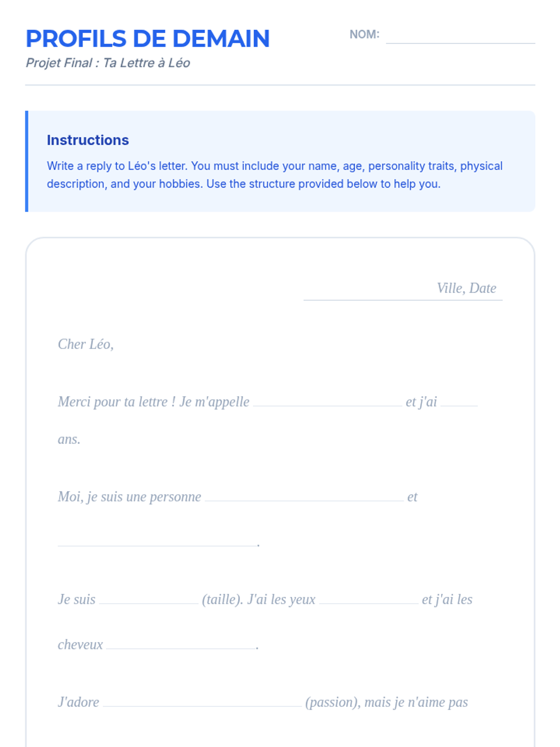Click the blank after Je m'appelle

coord(327,401)
